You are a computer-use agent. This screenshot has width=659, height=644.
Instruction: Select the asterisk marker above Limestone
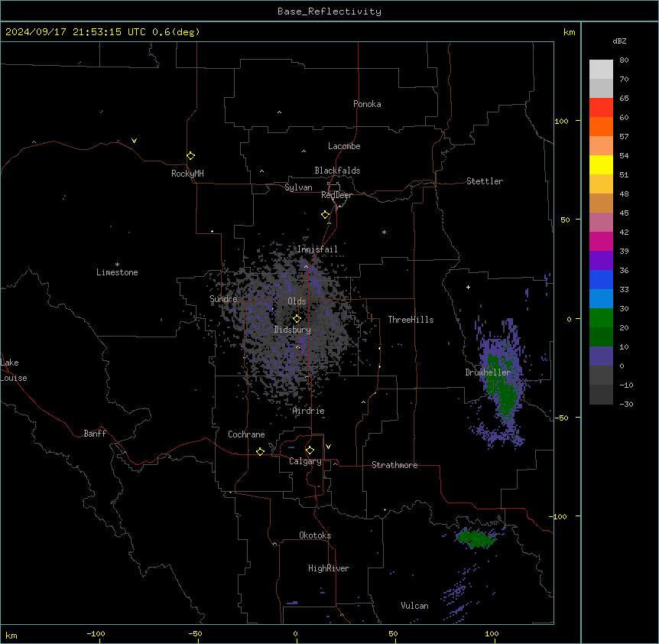pos(117,265)
